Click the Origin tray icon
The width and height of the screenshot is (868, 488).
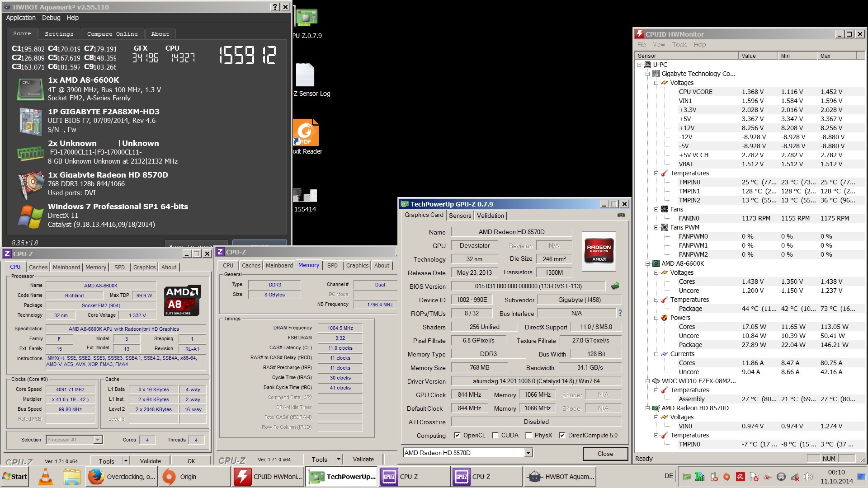coord(726,477)
